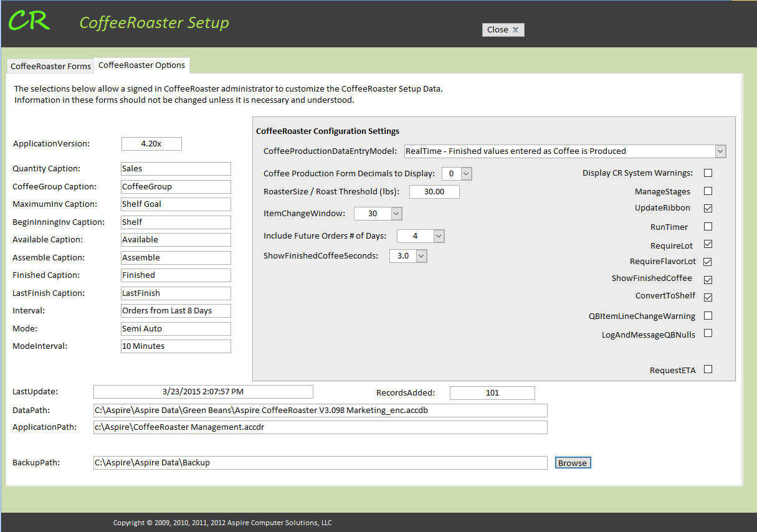Click the CoffeeGroup Caption field
This screenshot has height=532, width=757.
[x=176, y=187]
